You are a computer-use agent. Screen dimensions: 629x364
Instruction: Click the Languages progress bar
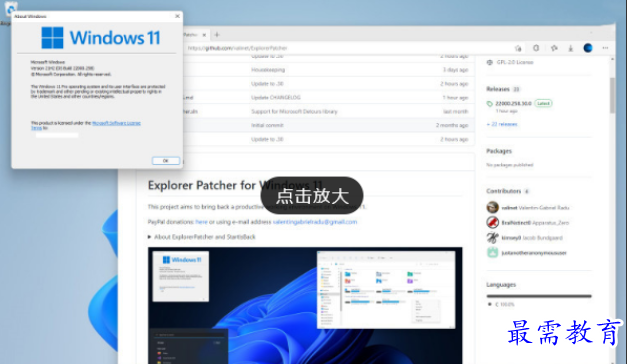pyautogui.click(x=539, y=296)
